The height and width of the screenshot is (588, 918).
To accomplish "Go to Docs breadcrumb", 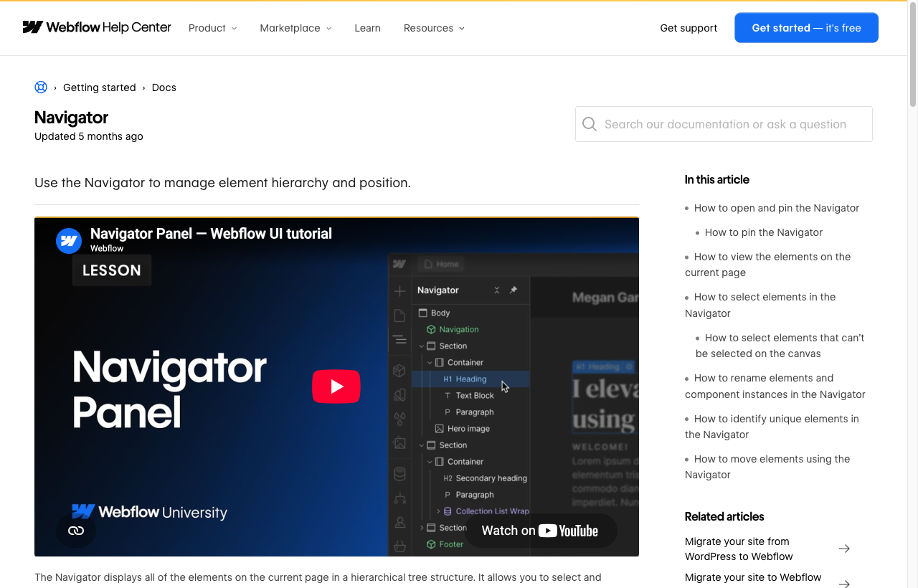I will (x=164, y=87).
